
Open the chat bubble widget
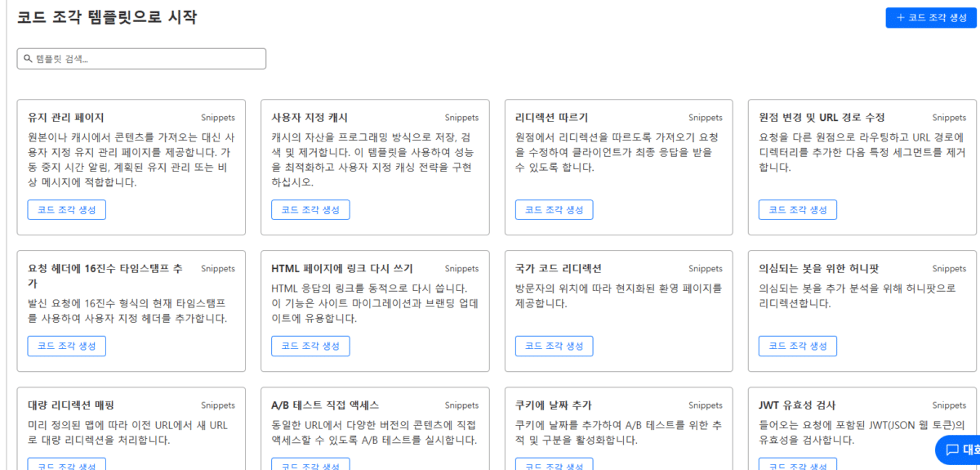[x=959, y=450]
